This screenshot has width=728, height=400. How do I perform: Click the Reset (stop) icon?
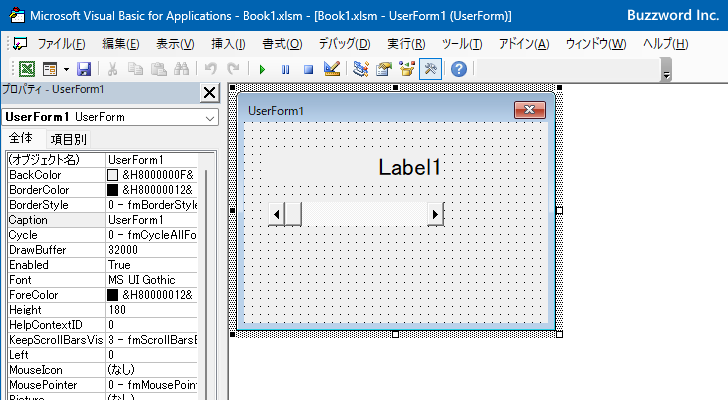[x=308, y=69]
